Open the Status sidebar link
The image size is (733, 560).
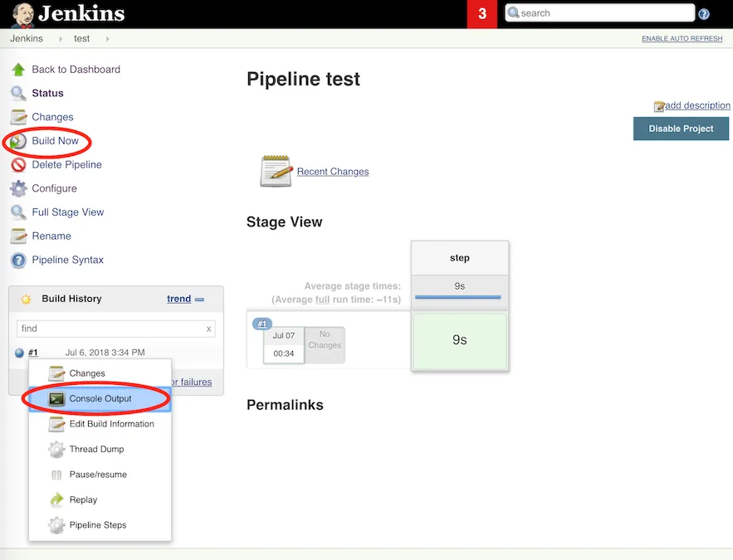pos(47,94)
